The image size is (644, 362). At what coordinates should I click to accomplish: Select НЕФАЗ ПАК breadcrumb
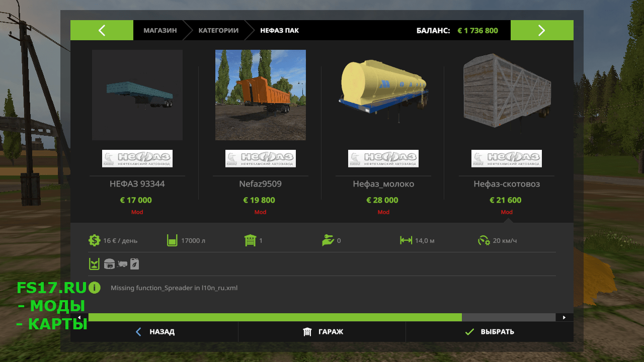coord(279,30)
